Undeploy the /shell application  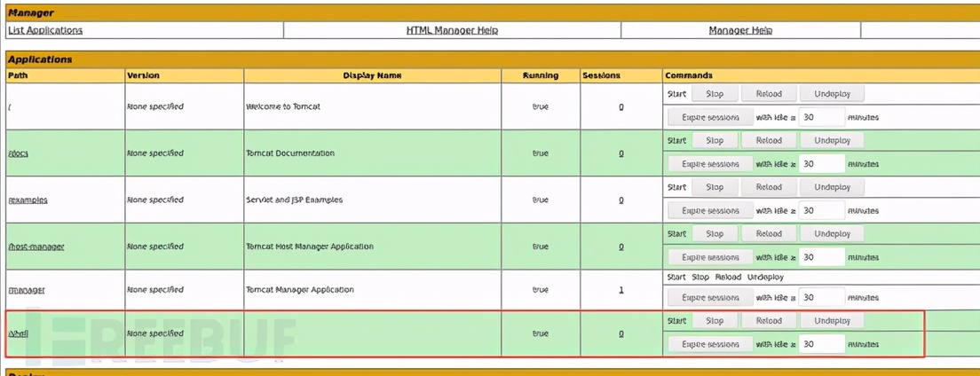833,320
